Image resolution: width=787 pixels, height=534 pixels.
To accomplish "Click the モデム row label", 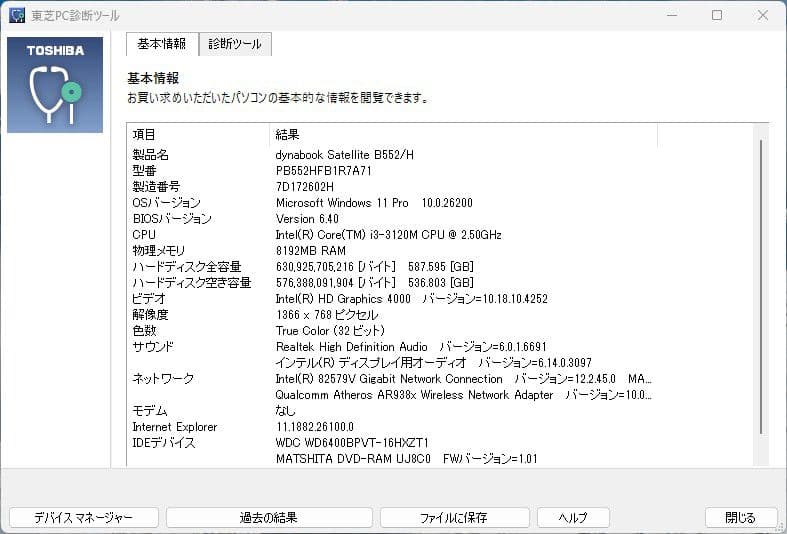I will [150, 411].
